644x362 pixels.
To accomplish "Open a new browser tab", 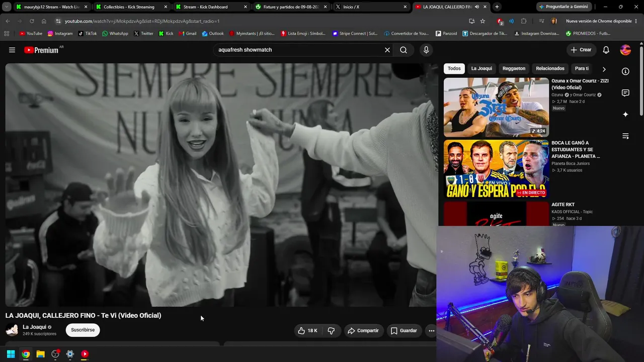I will 497,7.
